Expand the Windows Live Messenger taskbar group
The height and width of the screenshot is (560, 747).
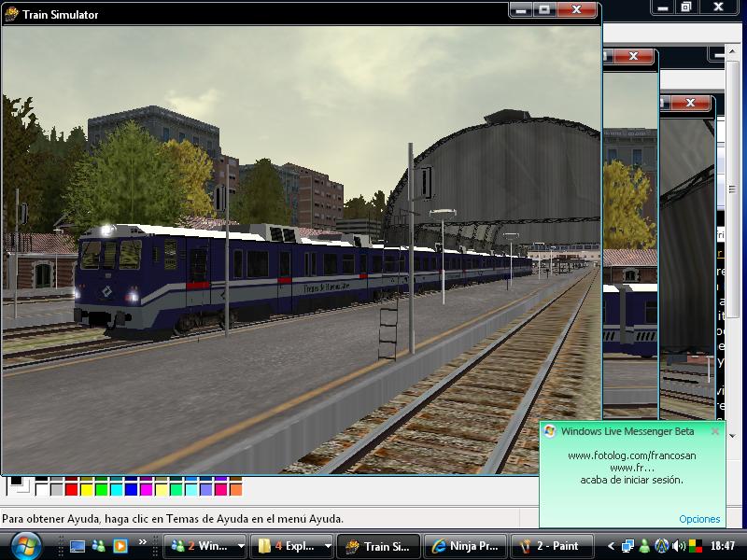tap(241, 546)
